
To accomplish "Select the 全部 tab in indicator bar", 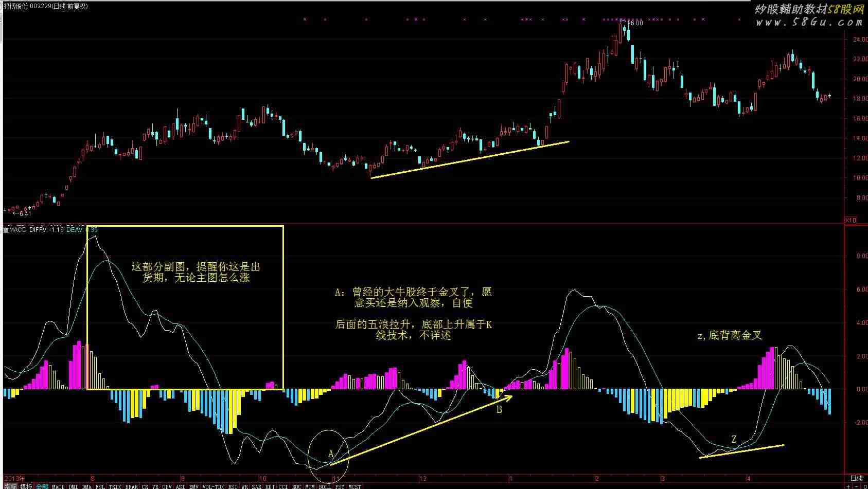I will coord(42,486).
